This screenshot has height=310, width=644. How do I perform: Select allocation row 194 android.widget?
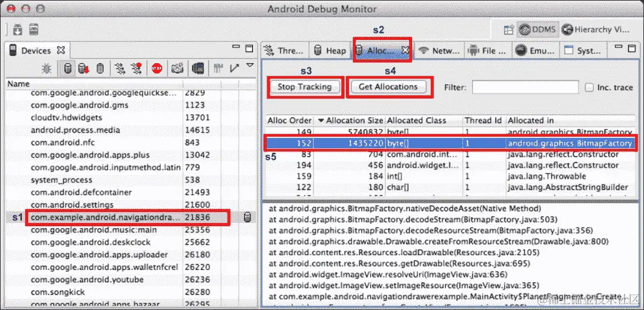[450, 165]
